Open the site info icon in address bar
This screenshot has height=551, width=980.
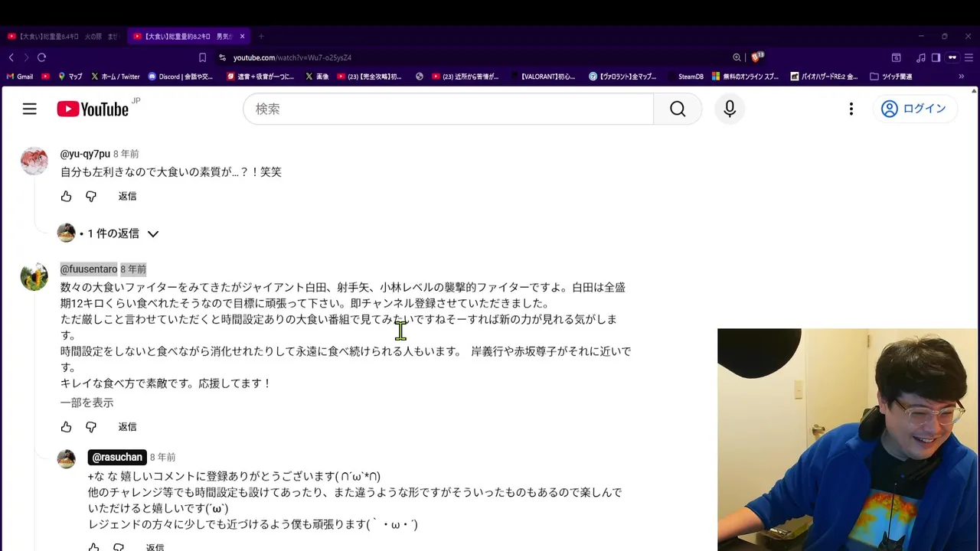point(222,57)
